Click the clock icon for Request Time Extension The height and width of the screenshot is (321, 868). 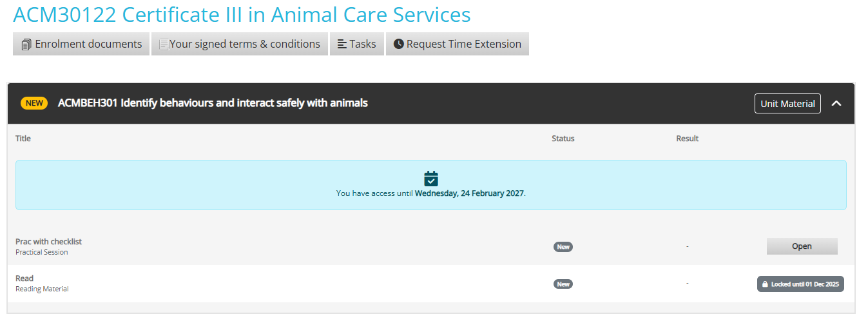click(x=398, y=44)
